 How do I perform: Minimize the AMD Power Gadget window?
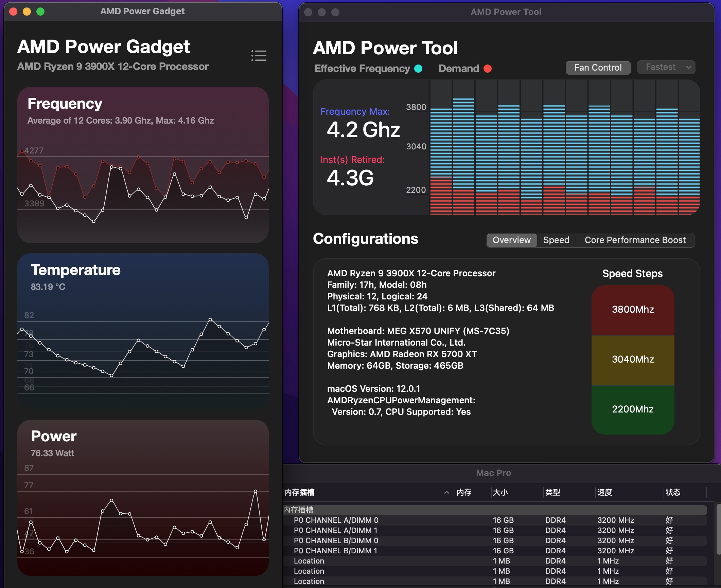(x=27, y=12)
